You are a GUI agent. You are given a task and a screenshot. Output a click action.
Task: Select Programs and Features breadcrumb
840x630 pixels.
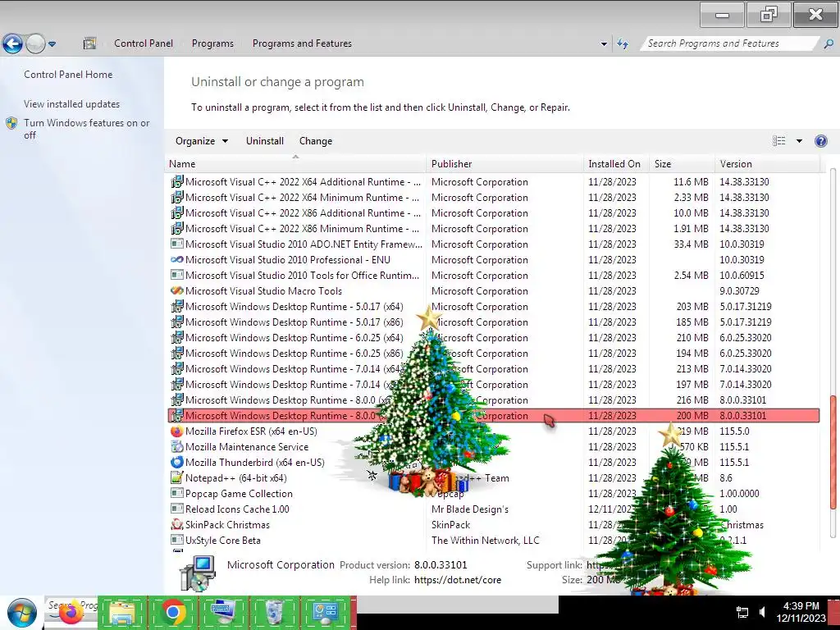click(x=302, y=43)
